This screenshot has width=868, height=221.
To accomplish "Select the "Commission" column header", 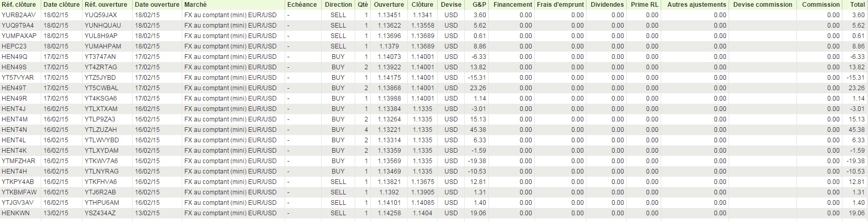I will pos(820,5).
